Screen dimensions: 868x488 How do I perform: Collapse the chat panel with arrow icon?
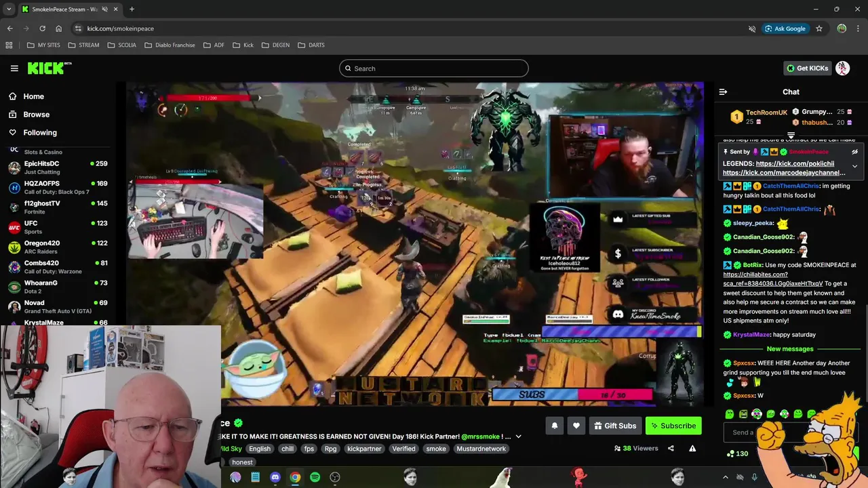click(723, 92)
